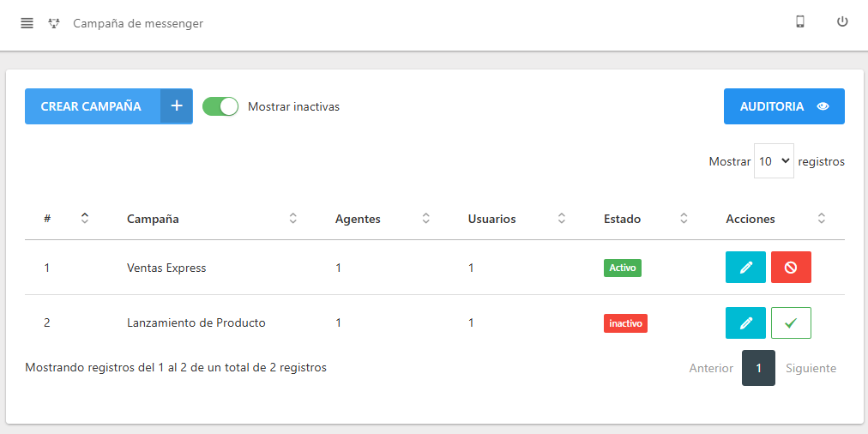The width and height of the screenshot is (868, 434).
Task: Click the campaign network icon beside title
Action: (54, 24)
